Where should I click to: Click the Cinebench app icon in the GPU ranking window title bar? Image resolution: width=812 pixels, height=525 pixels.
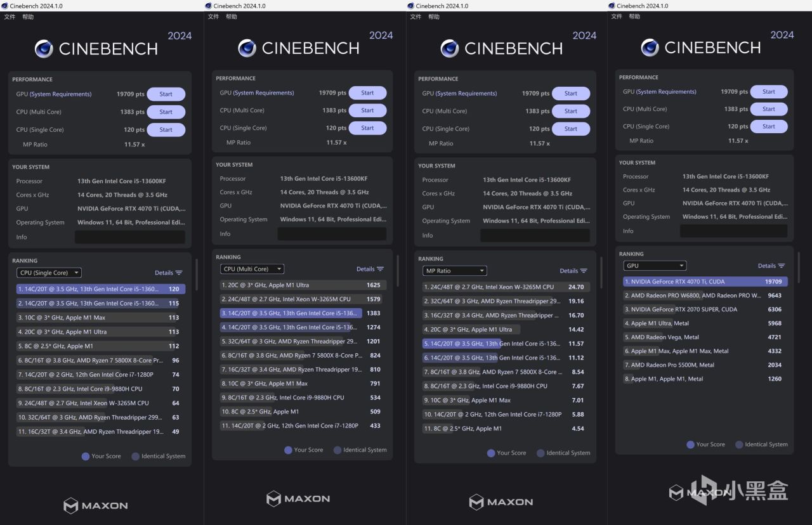[x=612, y=6]
